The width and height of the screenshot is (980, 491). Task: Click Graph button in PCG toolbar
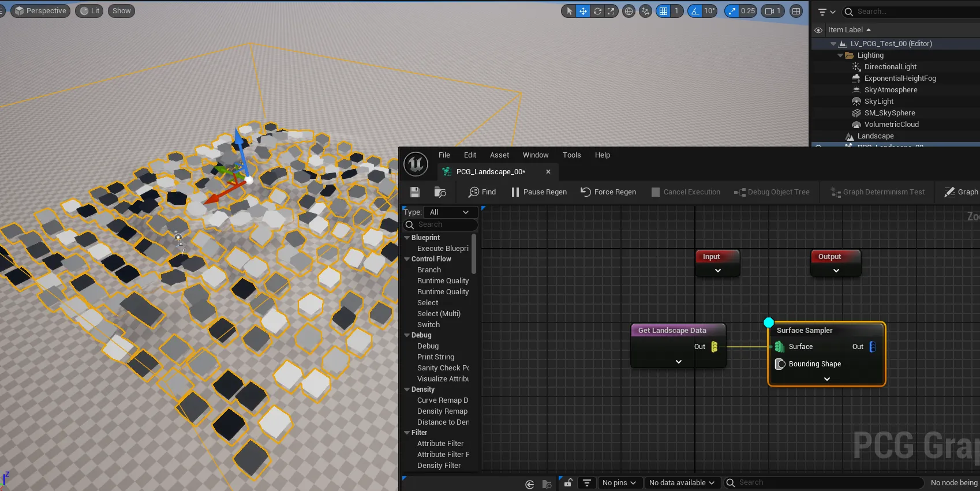pos(961,192)
